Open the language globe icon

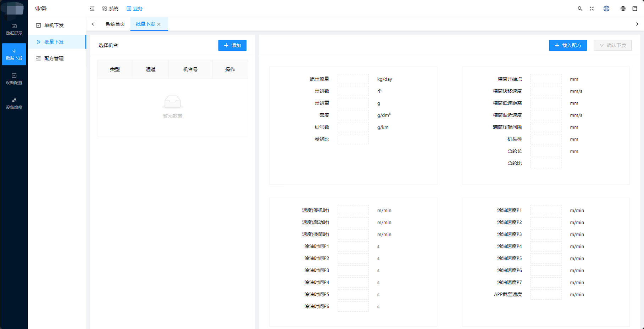pos(623,8)
